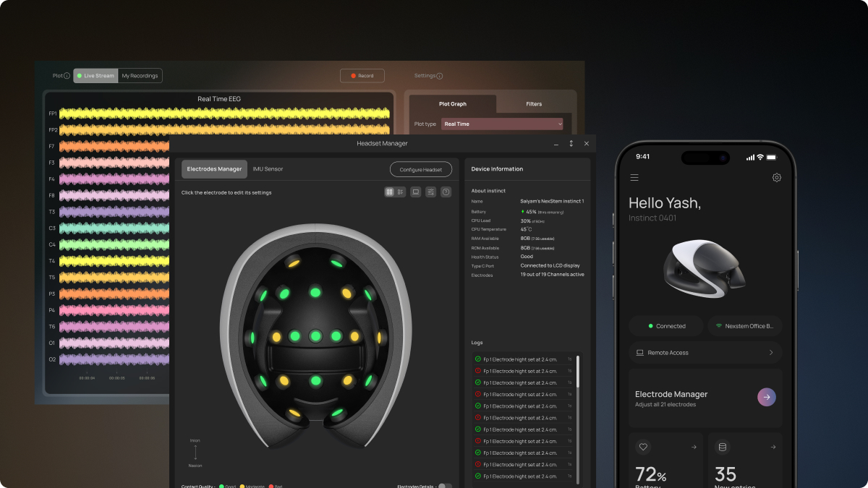Switch to grid view in Headset Manager
Screen dimensions: 868x488
tap(390, 192)
